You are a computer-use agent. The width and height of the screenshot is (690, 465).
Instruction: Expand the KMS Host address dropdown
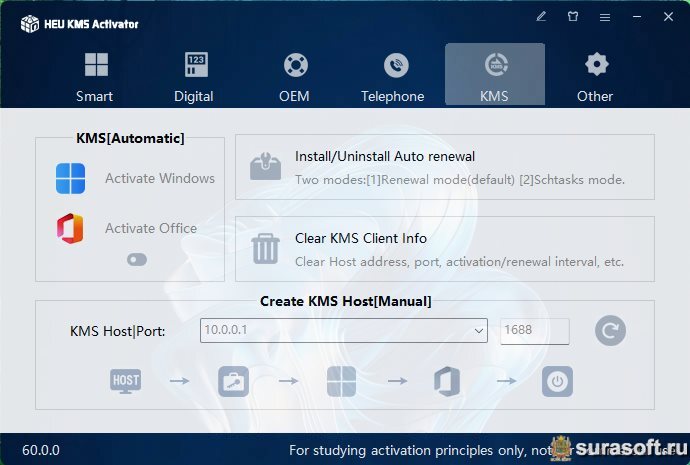pos(479,330)
